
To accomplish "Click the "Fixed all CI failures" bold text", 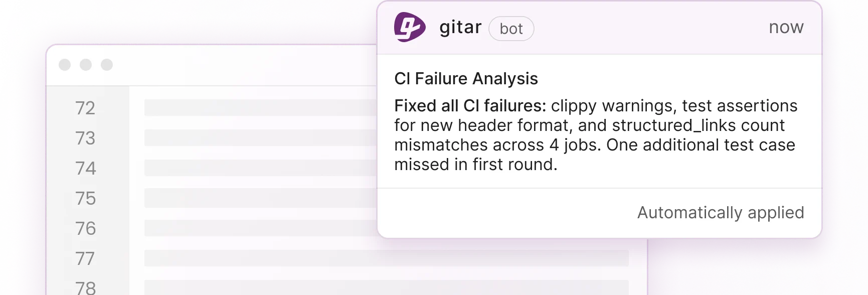I will [470, 106].
